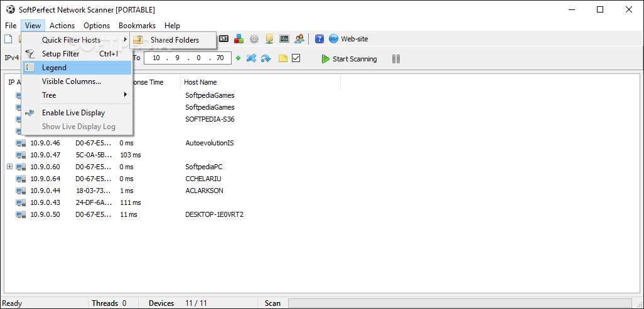Image resolution: width=644 pixels, height=309 pixels.
Task: Open the WMI query toolbar icon
Action: 223,39
